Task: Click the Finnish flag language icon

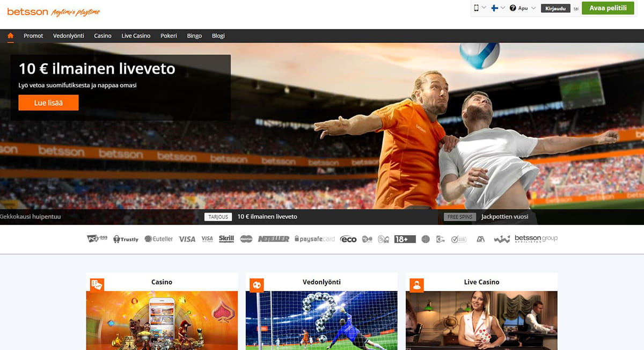Action: [495, 8]
